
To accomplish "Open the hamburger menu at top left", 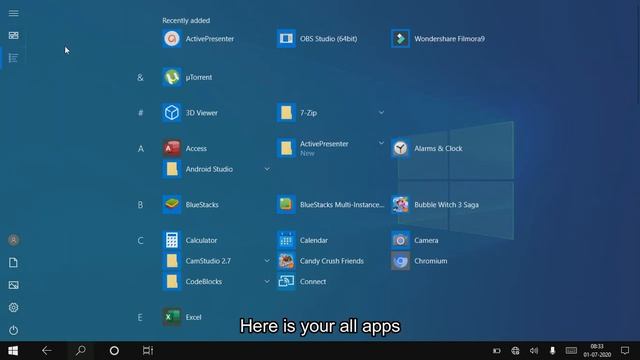I will click(13, 13).
